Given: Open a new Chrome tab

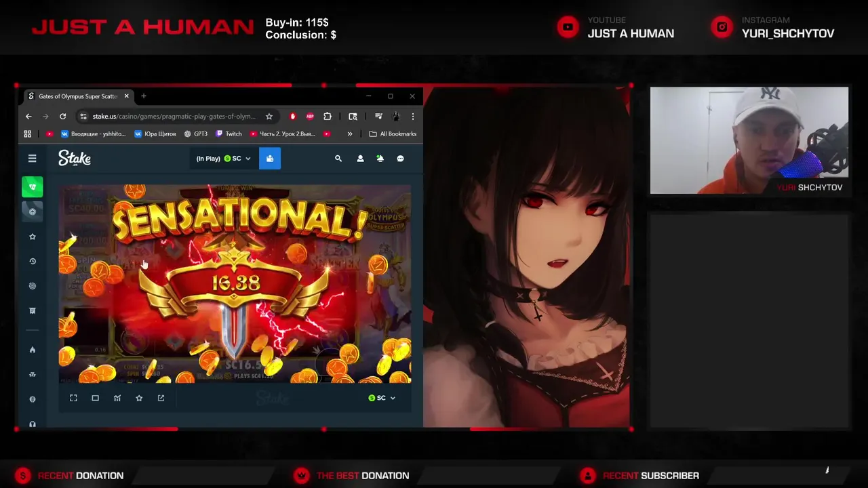Looking at the screenshot, I should click(144, 96).
